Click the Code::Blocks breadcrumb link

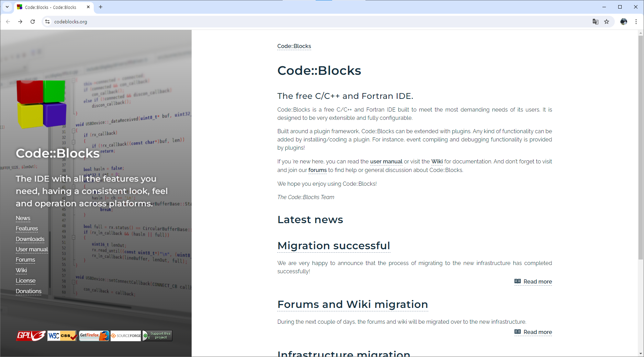(x=294, y=46)
